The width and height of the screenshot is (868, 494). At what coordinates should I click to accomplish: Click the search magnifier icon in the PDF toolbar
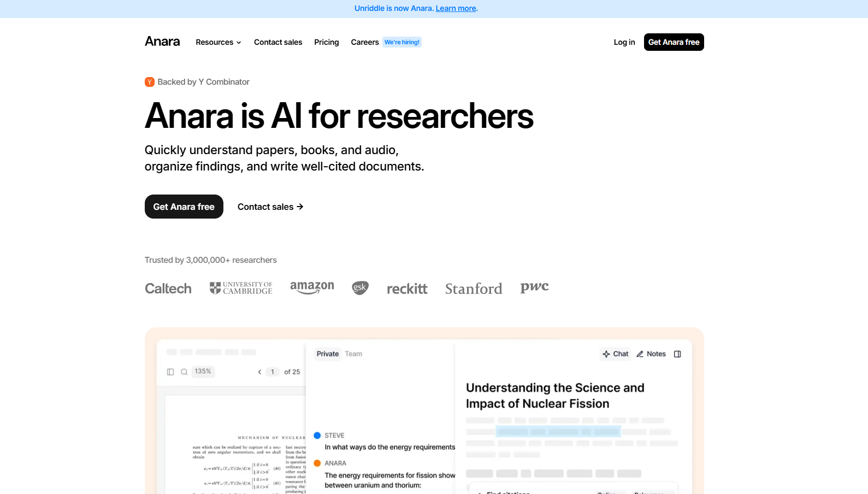point(184,372)
